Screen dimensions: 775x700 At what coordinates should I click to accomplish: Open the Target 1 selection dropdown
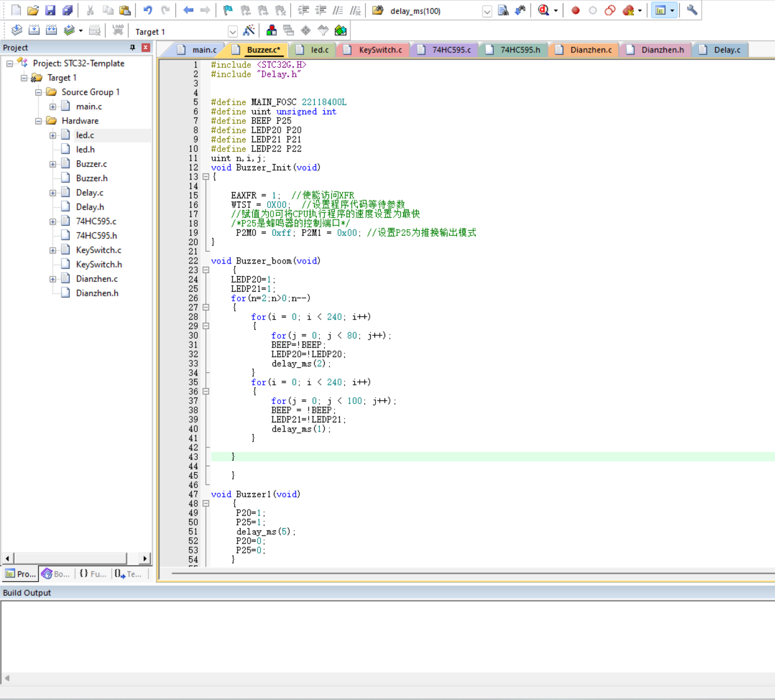[x=232, y=32]
